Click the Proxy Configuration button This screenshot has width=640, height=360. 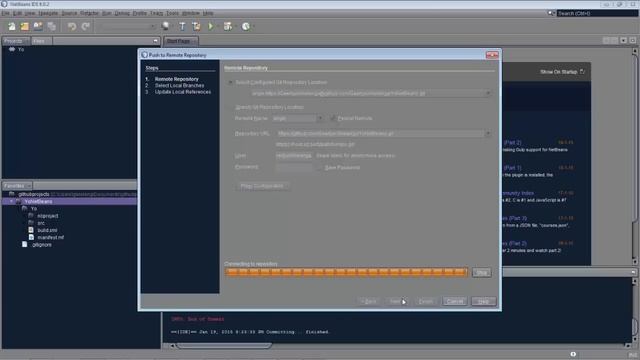click(x=262, y=186)
